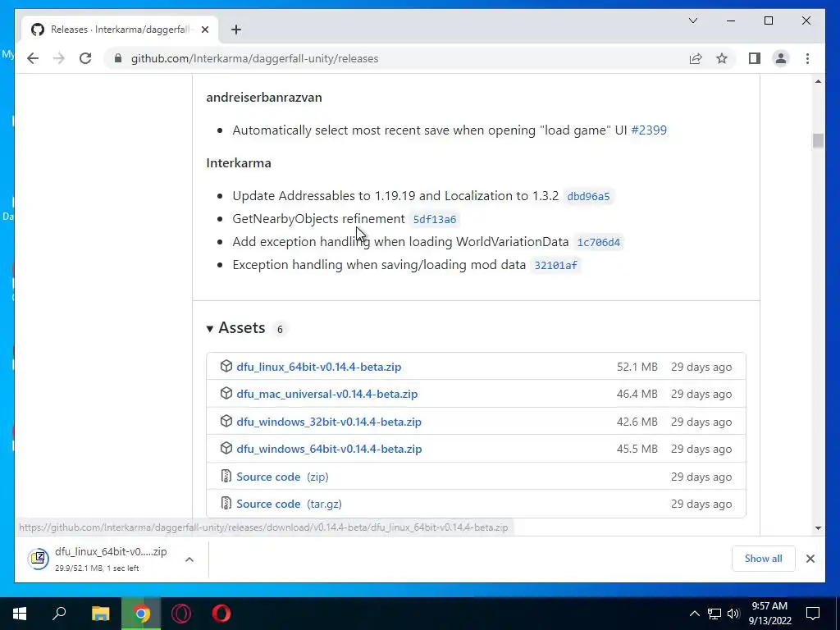
Task: Click scrollbar up arrow
Action: click(x=818, y=81)
